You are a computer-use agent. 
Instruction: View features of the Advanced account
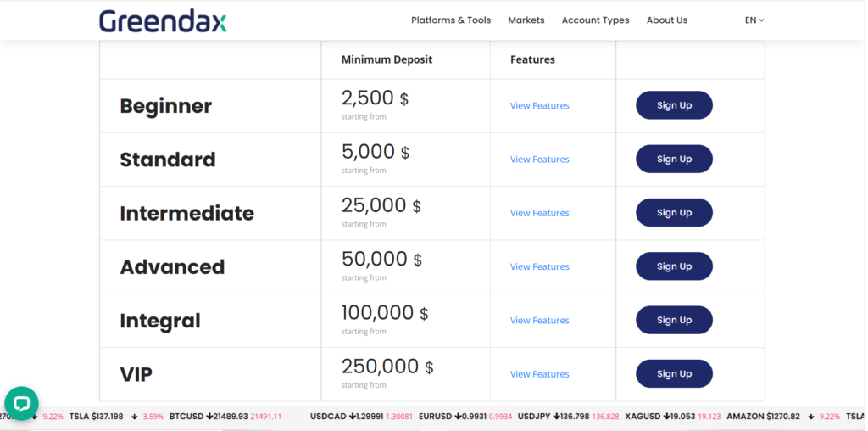(539, 267)
